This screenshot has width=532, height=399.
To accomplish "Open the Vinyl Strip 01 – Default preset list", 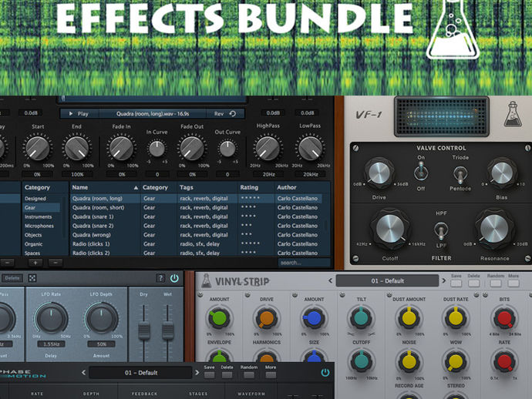I will tap(387, 280).
